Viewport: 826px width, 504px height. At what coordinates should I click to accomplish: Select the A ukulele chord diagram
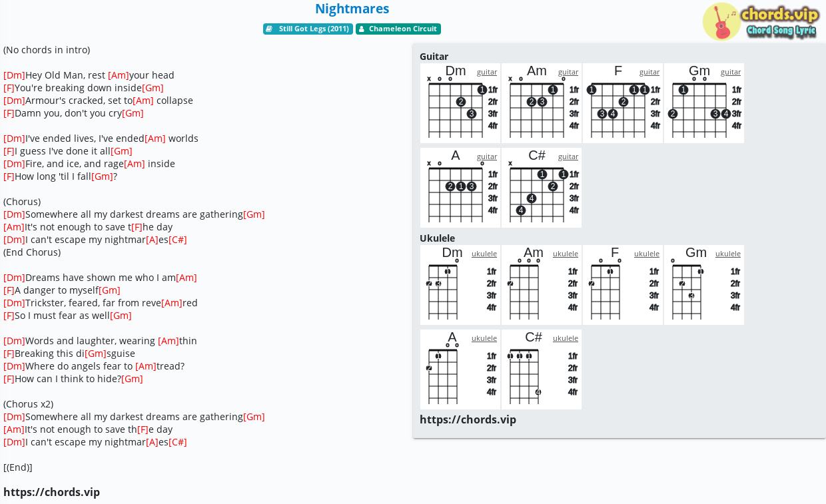tap(460, 370)
